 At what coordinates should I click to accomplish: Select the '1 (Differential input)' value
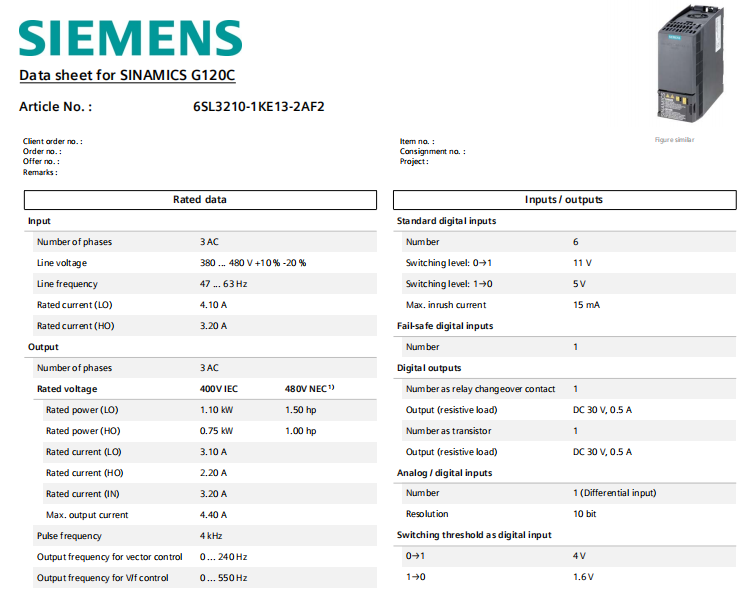[x=614, y=493]
